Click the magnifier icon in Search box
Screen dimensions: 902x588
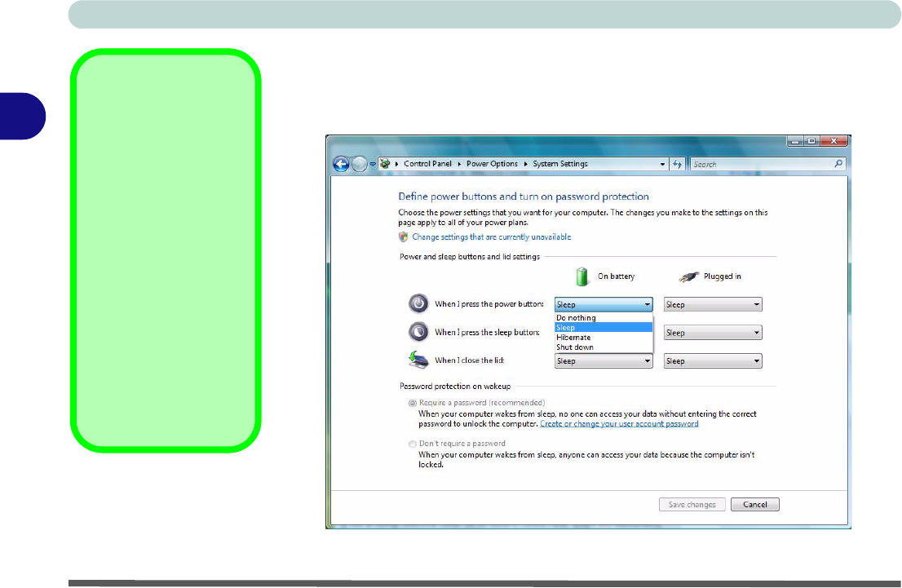coord(838,164)
